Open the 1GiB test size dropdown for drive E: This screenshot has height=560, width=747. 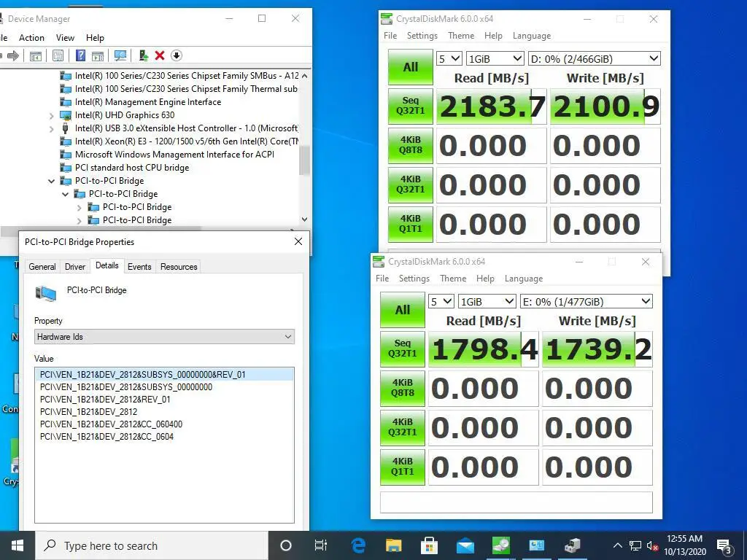point(487,302)
